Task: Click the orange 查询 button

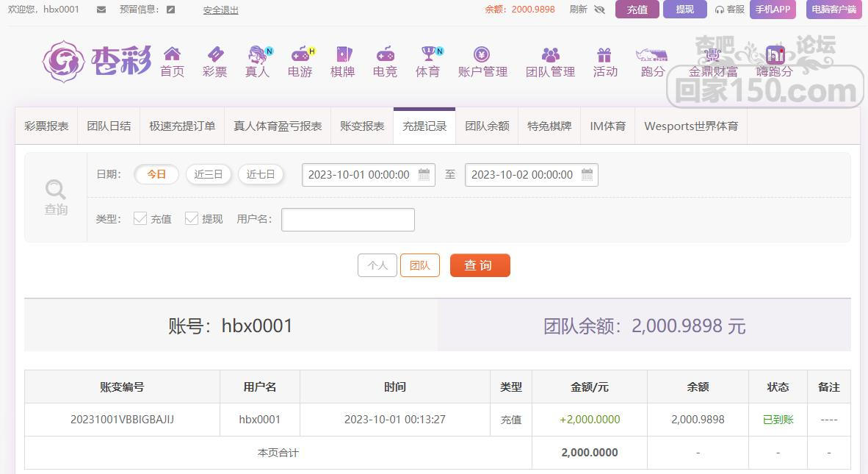Action: [x=480, y=265]
